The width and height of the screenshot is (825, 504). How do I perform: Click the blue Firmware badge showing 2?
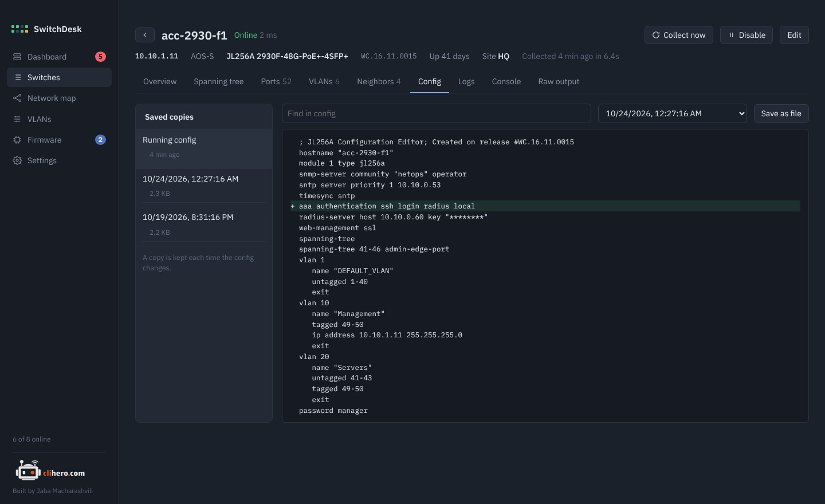click(x=100, y=140)
